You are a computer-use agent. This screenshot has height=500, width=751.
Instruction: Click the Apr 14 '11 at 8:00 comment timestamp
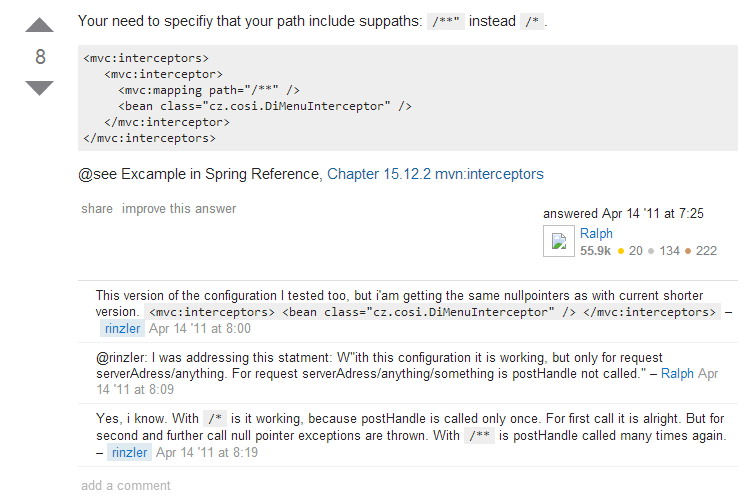click(x=200, y=329)
